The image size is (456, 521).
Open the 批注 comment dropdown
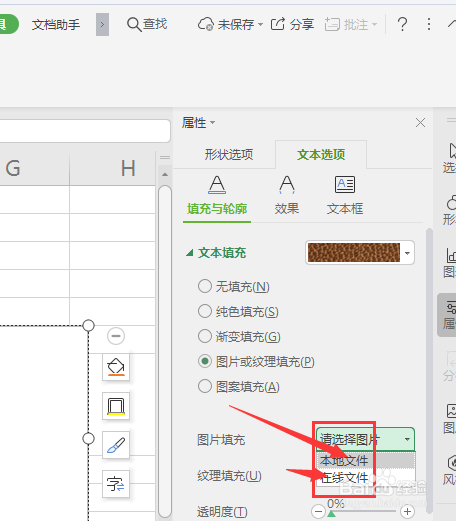click(351, 24)
